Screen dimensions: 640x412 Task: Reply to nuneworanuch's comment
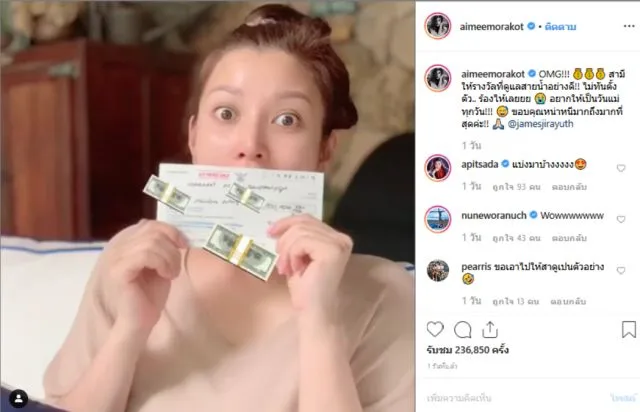(569, 238)
